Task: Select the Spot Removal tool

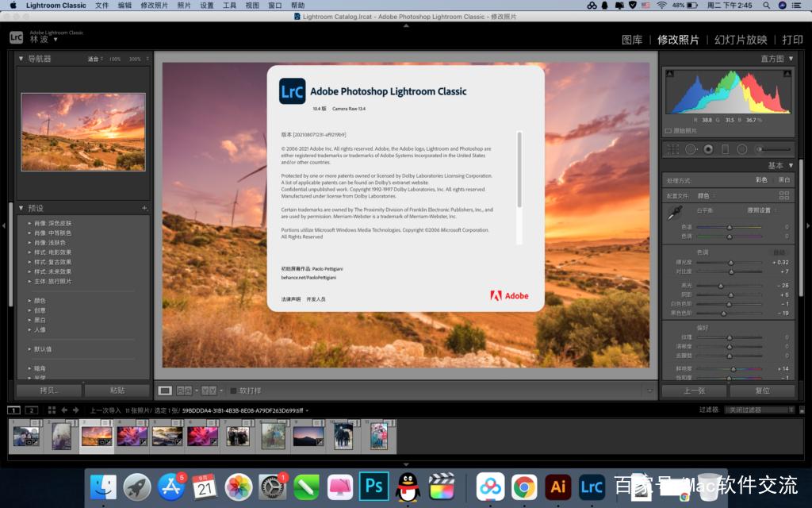Action: pyautogui.click(x=691, y=149)
